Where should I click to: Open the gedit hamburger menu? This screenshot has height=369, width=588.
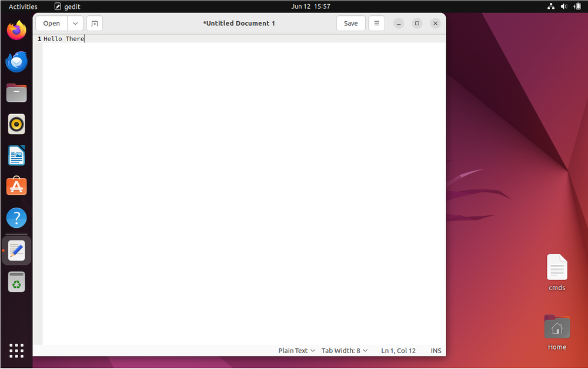(376, 23)
